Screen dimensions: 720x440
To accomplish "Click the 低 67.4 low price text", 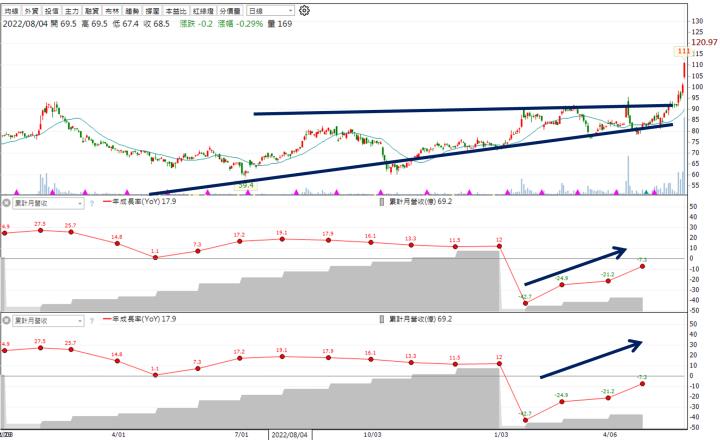I will (x=125, y=24).
